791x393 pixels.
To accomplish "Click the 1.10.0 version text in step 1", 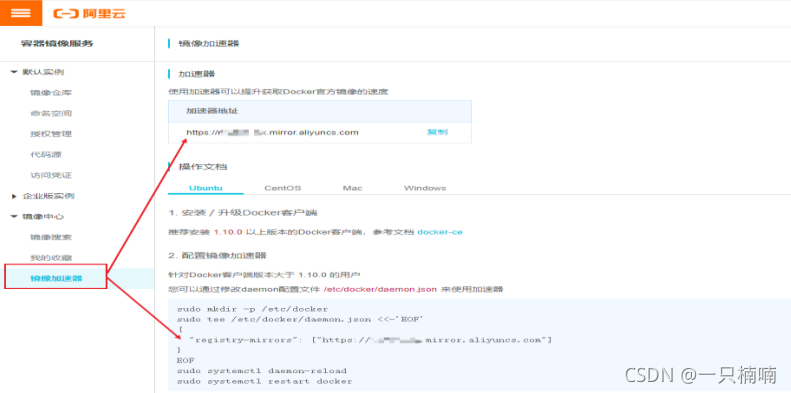I will pos(228,232).
